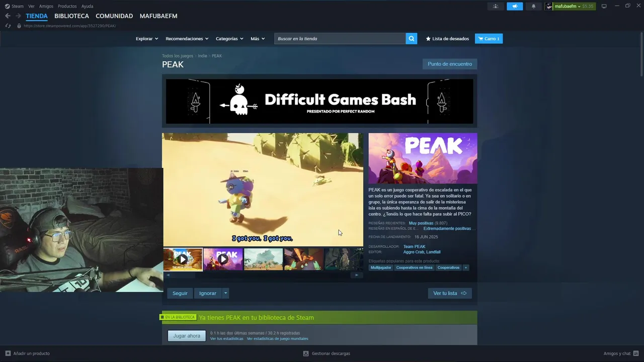Image resolution: width=644 pixels, height=362 pixels.
Task: Click the store URL address bar
Action: 69,26
